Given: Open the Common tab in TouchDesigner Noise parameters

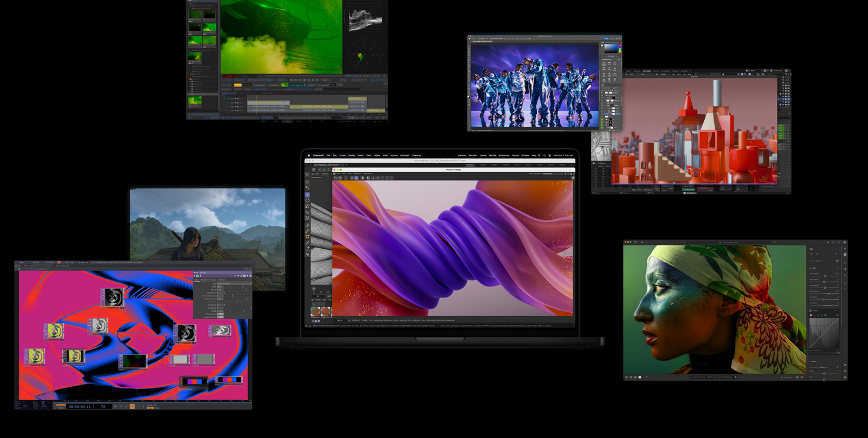Looking at the screenshot, I should click(221, 280).
